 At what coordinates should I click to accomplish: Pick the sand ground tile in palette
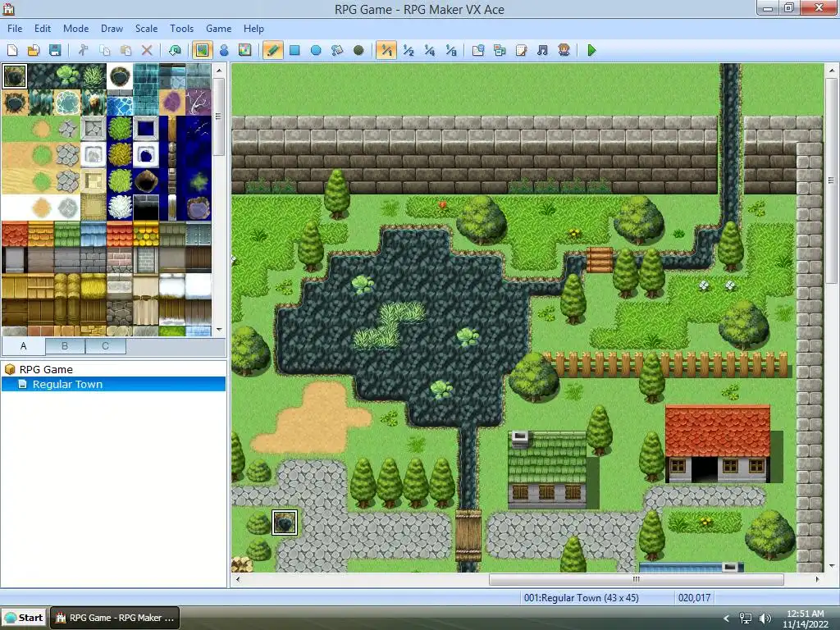point(15,155)
